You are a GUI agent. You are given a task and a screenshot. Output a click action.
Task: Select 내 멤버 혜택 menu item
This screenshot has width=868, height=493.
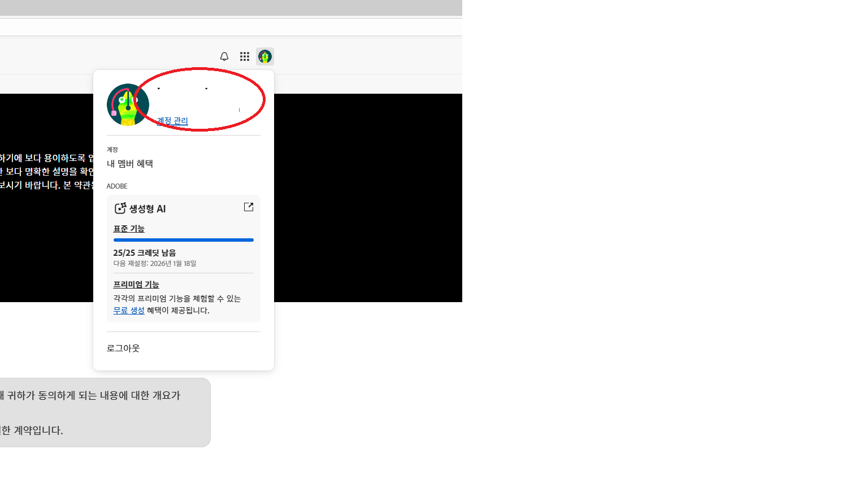130,164
